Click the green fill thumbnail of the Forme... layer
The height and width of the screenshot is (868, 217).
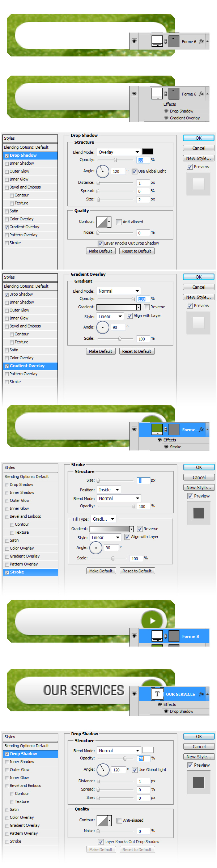[x=157, y=429]
